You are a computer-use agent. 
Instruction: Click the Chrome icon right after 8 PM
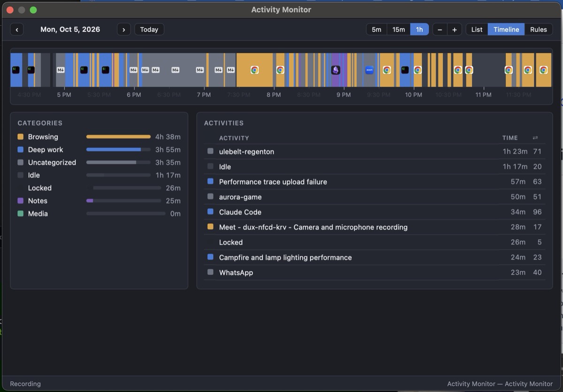click(280, 70)
